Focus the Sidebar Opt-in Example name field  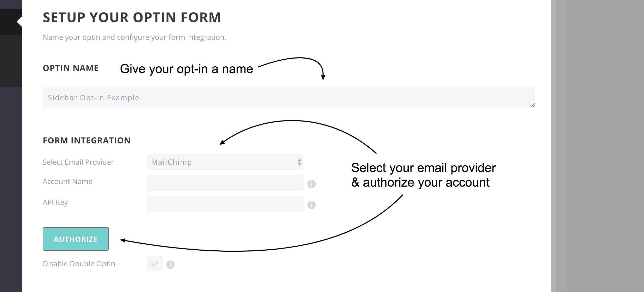click(x=289, y=97)
